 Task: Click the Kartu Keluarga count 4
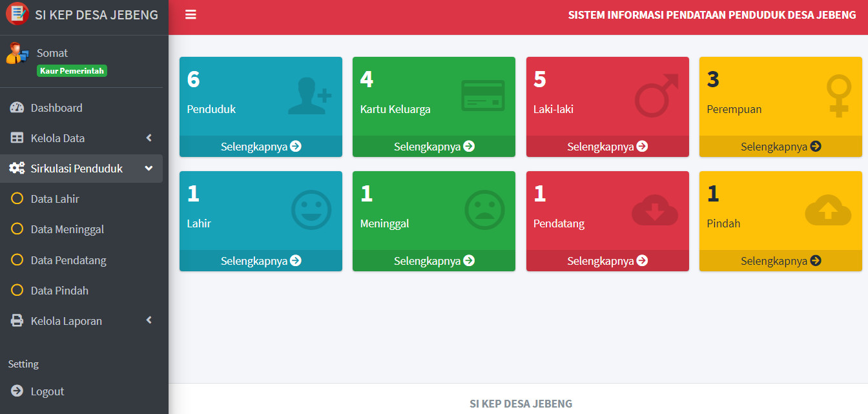(x=367, y=79)
